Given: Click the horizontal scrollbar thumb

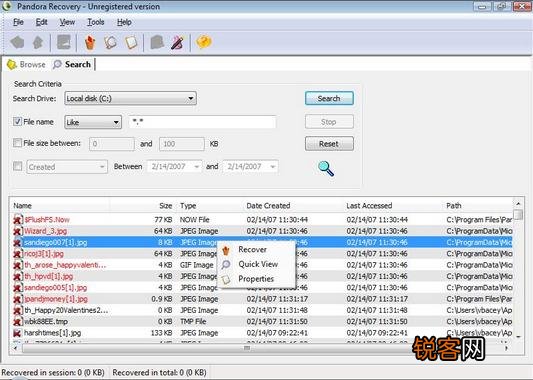Looking at the screenshot, I should pyautogui.click(x=247, y=348).
